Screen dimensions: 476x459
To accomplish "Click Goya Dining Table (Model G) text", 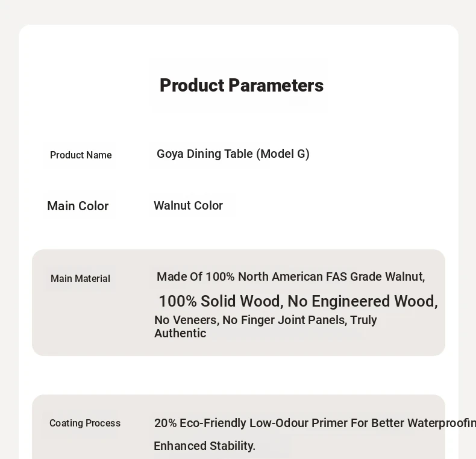I will [233, 154].
